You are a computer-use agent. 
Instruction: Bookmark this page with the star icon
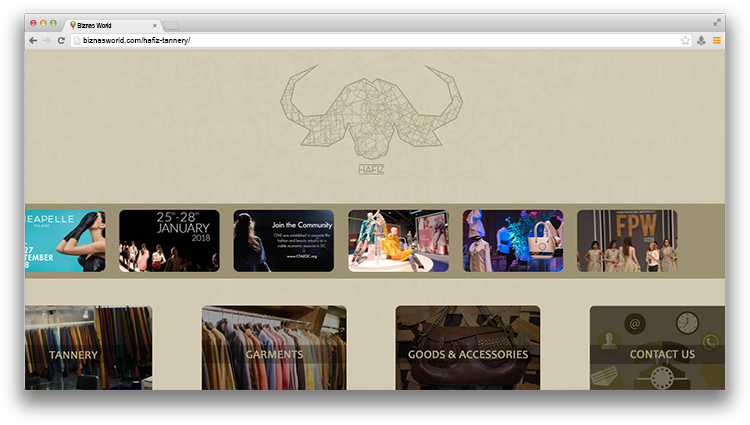click(685, 40)
